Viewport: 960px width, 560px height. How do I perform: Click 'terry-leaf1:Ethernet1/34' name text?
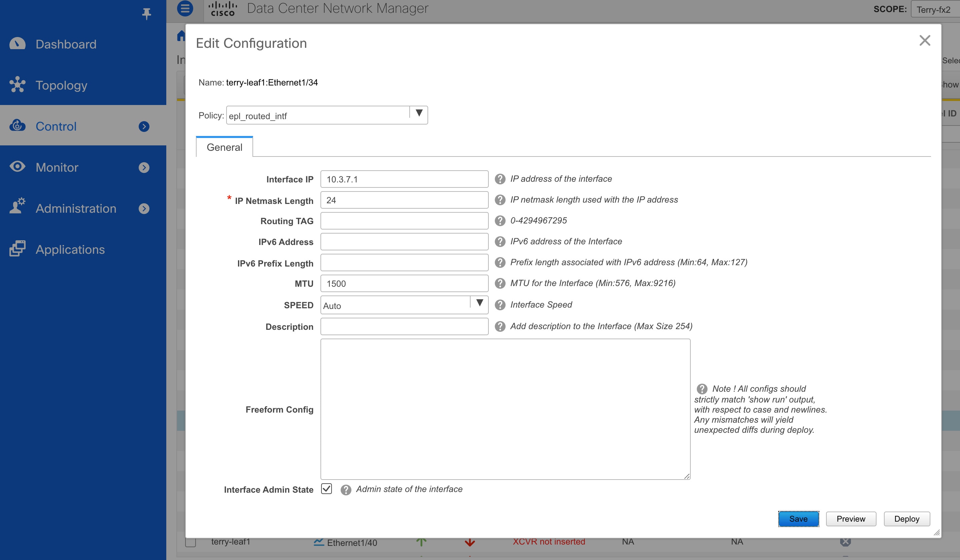coord(272,82)
